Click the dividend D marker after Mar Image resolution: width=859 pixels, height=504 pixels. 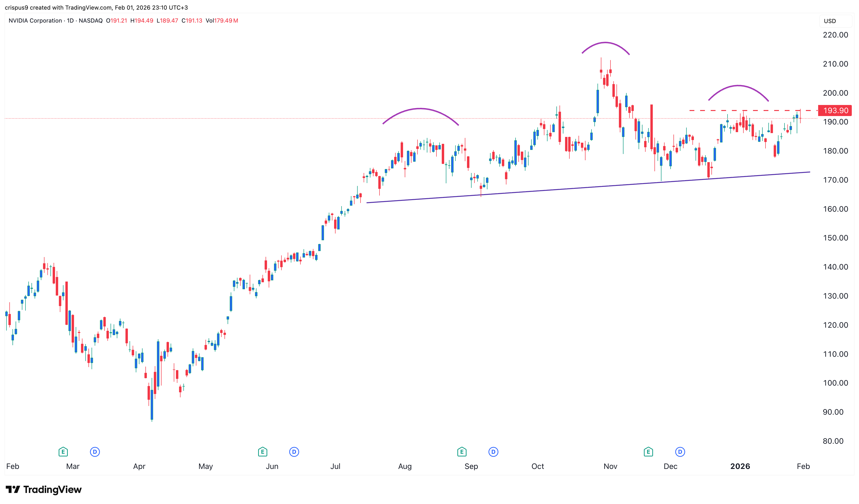(95, 452)
